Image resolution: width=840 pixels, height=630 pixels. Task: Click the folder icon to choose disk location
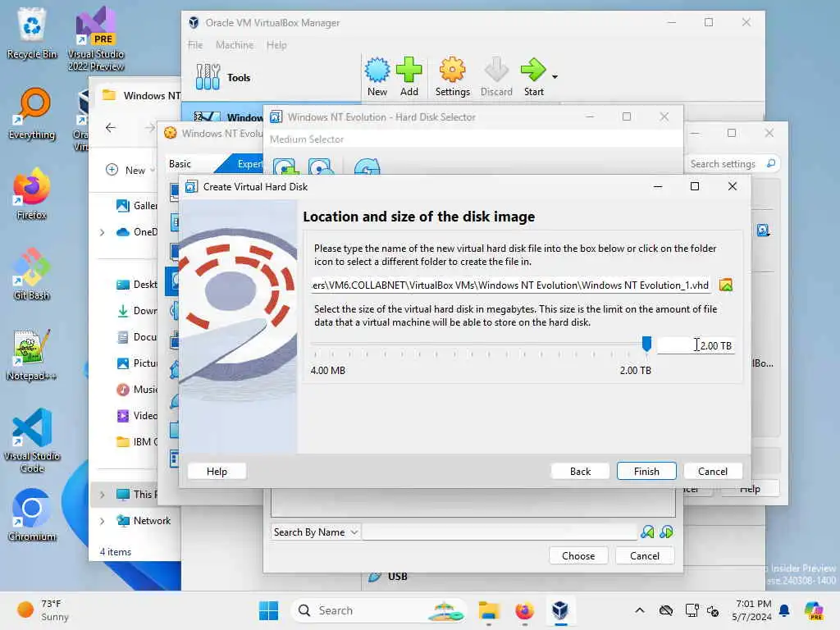coord(726,285)
